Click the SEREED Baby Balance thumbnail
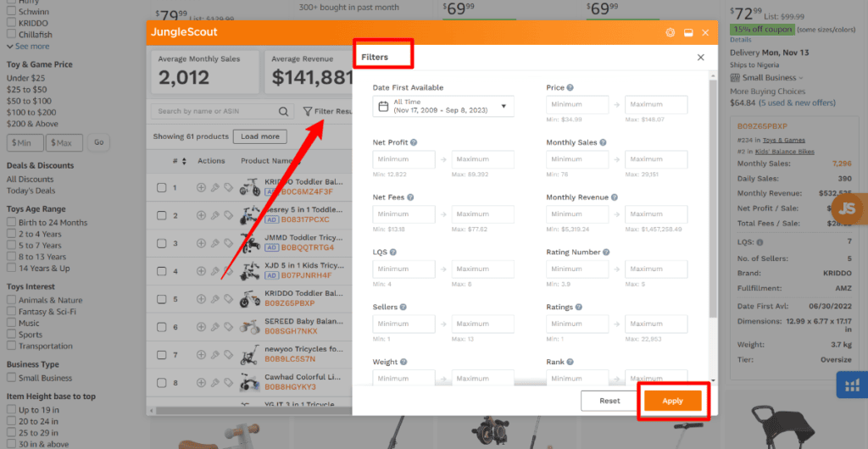 pyautogui.click(x=250, y=327)
